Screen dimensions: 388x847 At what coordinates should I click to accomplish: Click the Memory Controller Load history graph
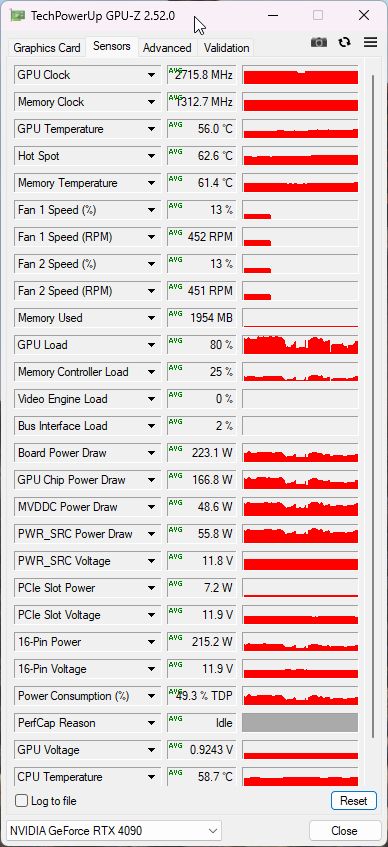click(x=300, y=372)
